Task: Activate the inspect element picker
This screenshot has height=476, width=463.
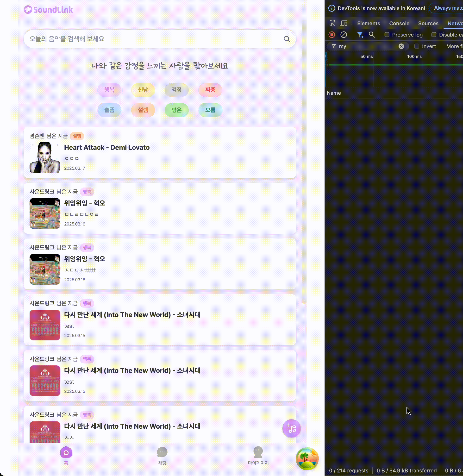Action: point(332,23)
